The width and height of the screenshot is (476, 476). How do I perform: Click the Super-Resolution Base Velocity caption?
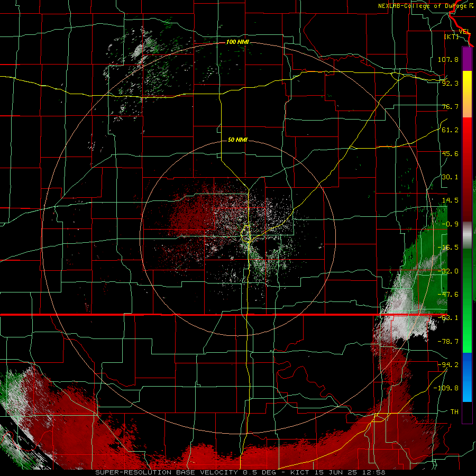point(241,472)
